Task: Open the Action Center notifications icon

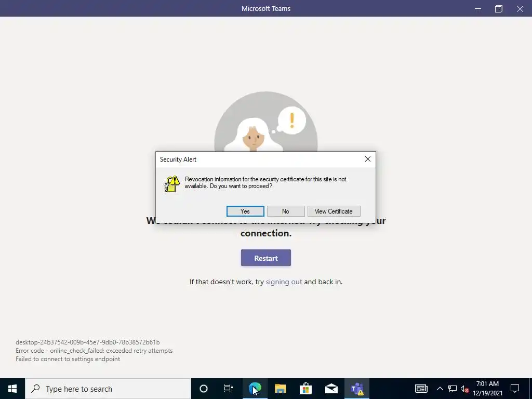Action: pyautogui.click(x=515, y=389)
